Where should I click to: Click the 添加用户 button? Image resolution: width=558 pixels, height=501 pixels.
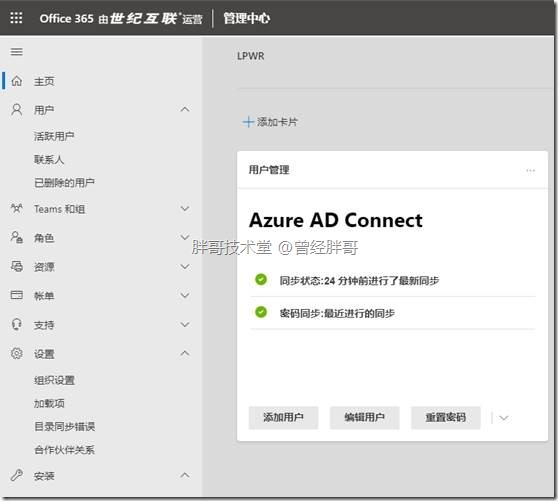tap(283, 417)
